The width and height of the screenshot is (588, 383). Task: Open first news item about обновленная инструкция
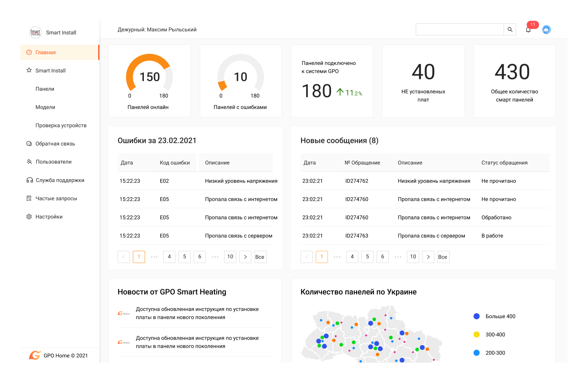coord(197,313)
